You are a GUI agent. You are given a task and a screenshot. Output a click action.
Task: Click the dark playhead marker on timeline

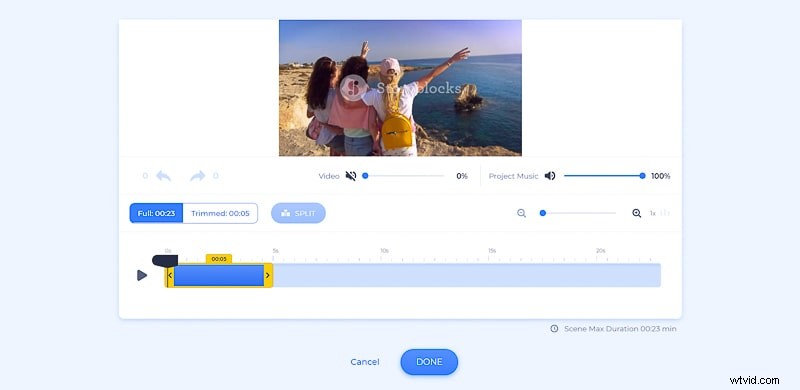[165, 260]
